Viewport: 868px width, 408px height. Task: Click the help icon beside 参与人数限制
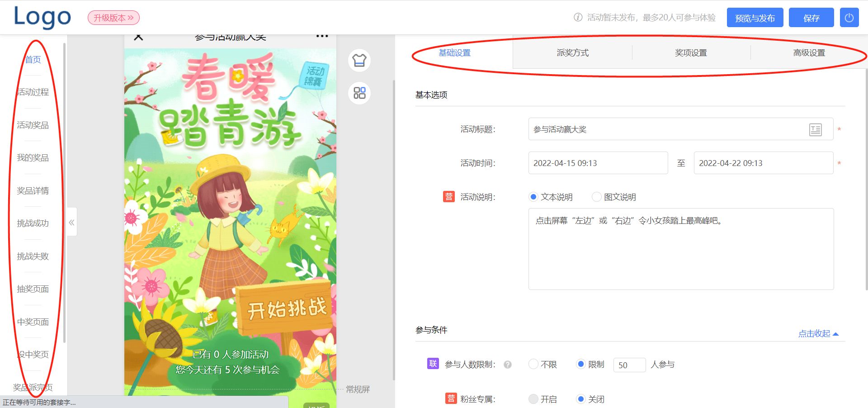(508, 365)
